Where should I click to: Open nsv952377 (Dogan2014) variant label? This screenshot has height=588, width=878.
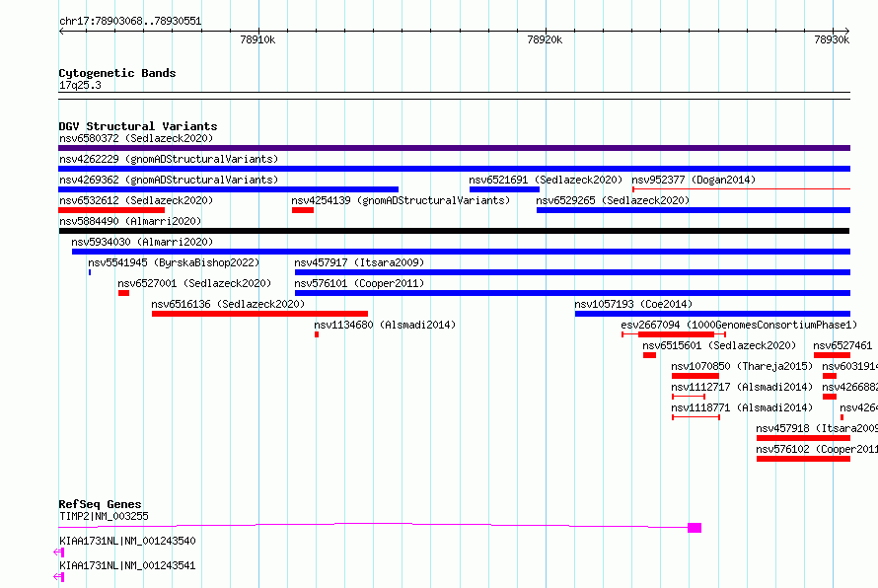pyautogui.click(x=694, y=180)
